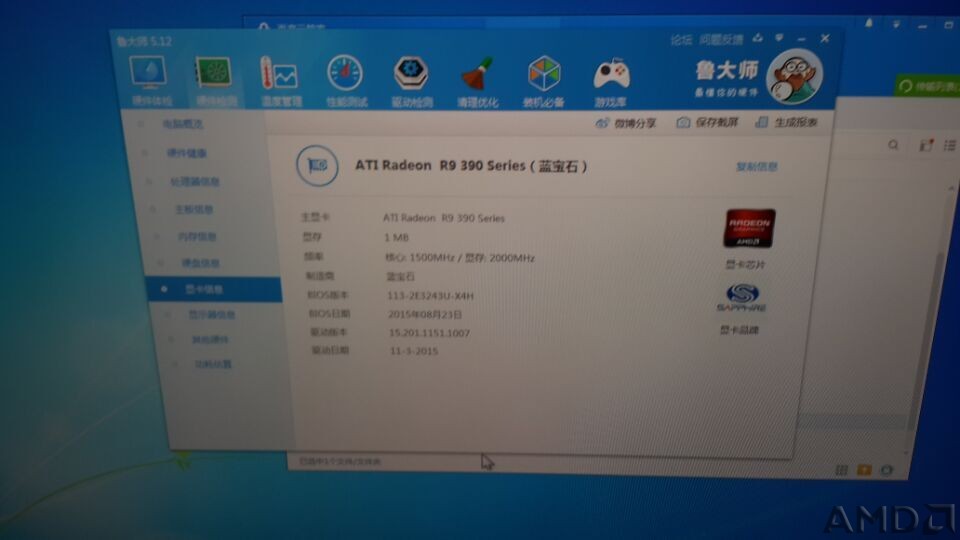Click 微博分享 share button

[x=625, y=123]
